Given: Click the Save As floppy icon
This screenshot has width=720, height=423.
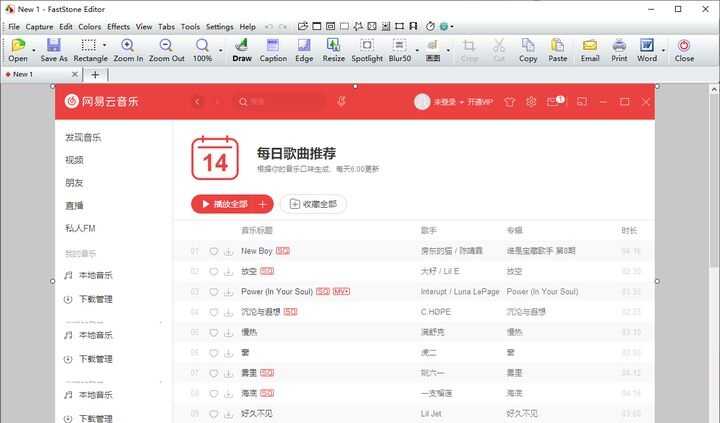Looking at the screenshot, I should (54, 45).
